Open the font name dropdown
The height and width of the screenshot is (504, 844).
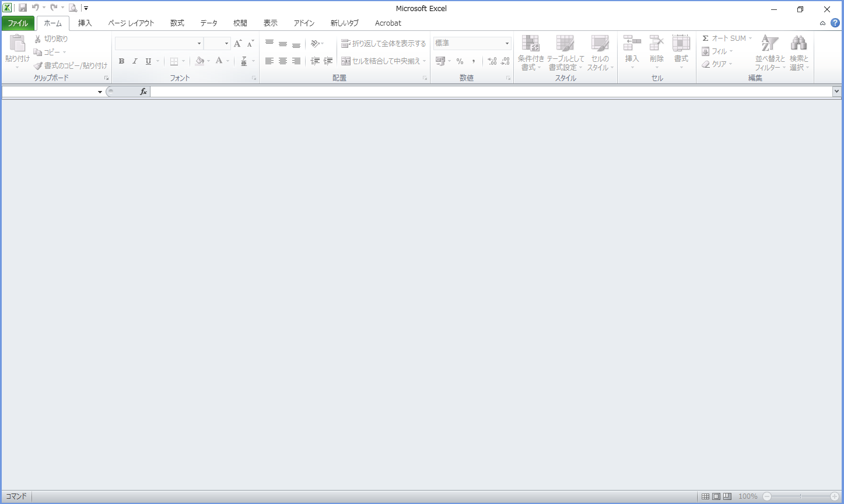[199, 44]
